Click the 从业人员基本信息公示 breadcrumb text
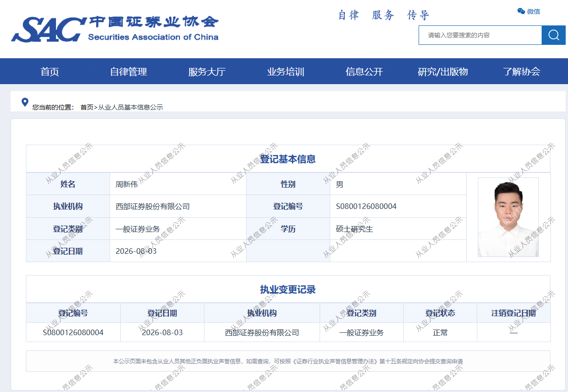 coord(130,107)
